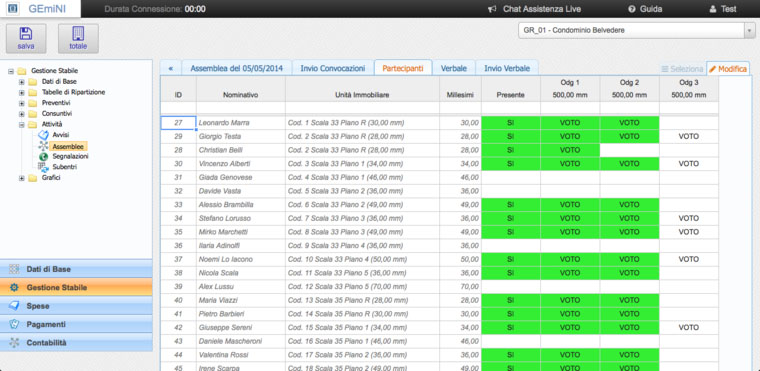
Task: Switch to the Partecipanti tab
Action: click(x=403, y=68)
